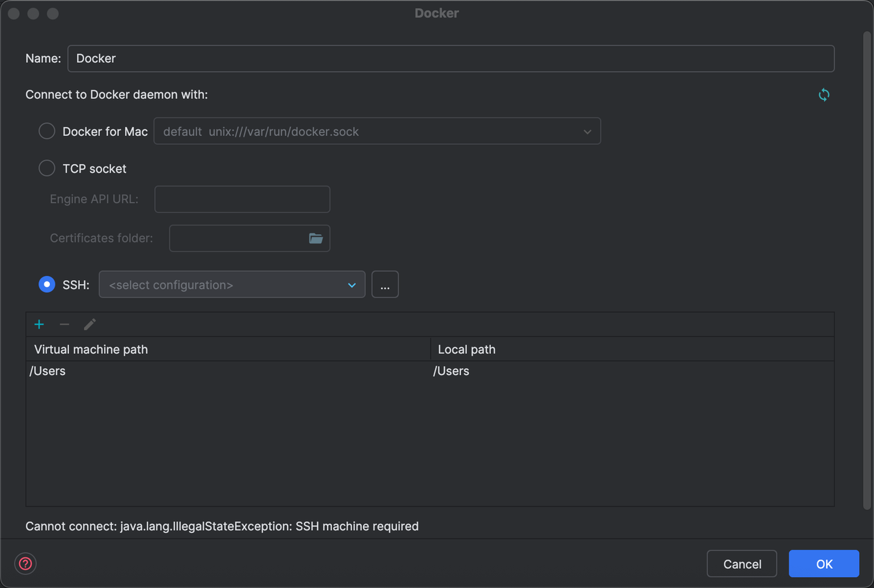Focus the Name input field
This screenshot has height=588, width=874.
click(x=451, y=58)
